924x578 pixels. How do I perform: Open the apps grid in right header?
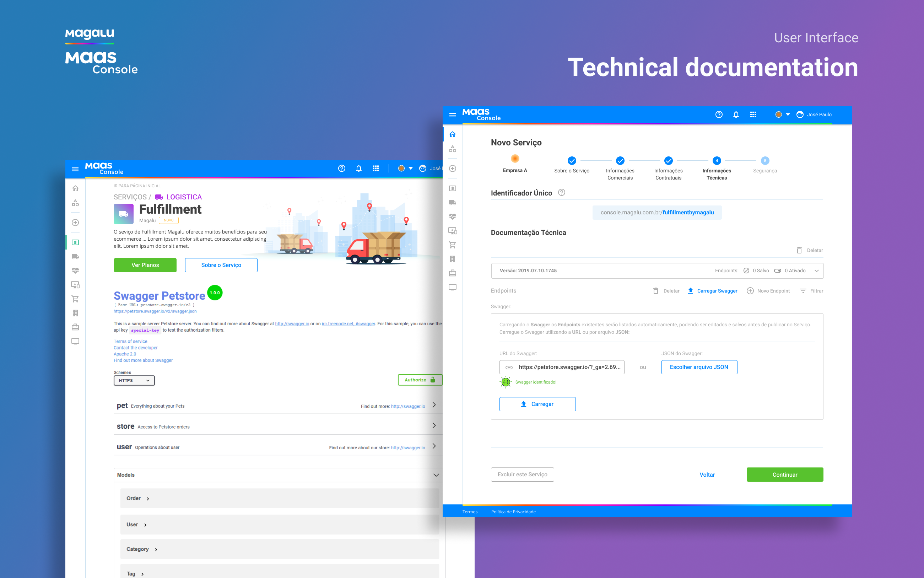(753, 115)
